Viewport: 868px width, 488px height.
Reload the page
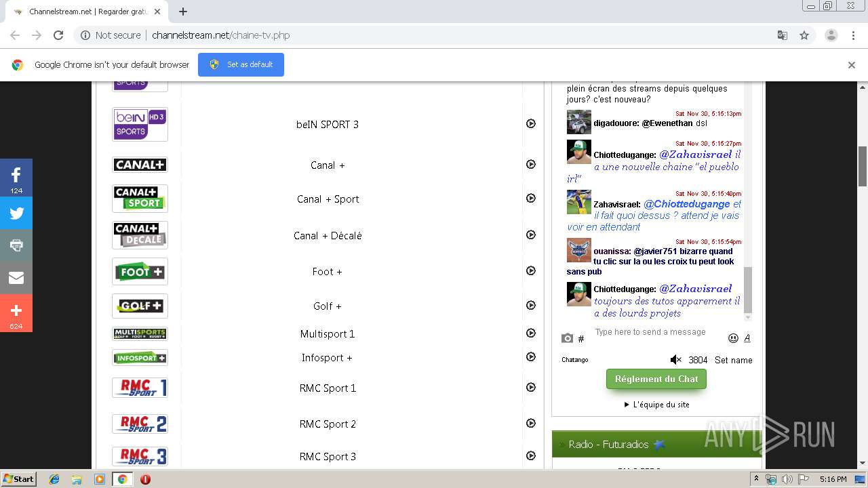[x=58, y=35]
